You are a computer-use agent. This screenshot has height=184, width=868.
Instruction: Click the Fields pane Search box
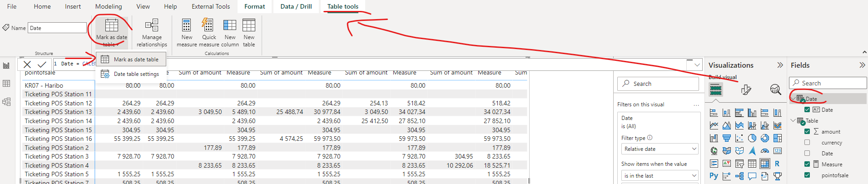pyautogui.click(x=828, y=83)
